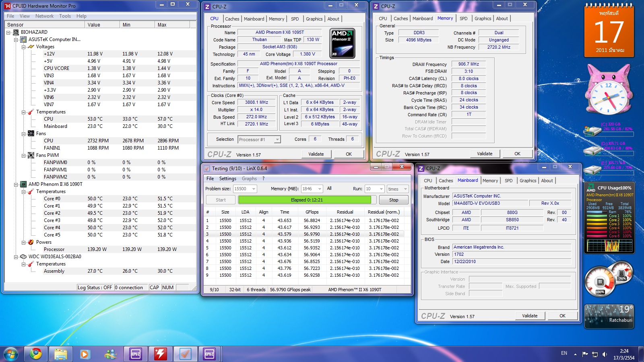Open Windows Media Player taskbar icon
The width and height of the screenshot is (644, 362).
click(x=85, y=354)
